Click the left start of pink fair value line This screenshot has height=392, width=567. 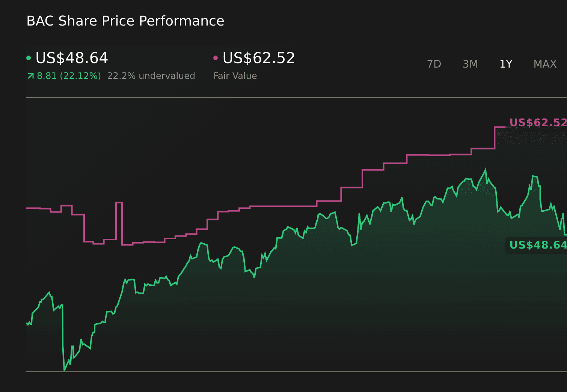pos(28,208)
